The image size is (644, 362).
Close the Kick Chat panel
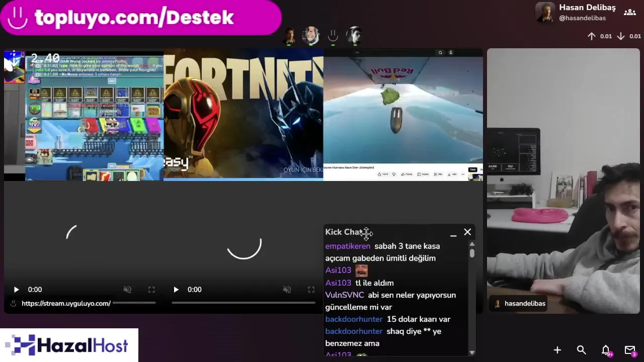(467, 232)
